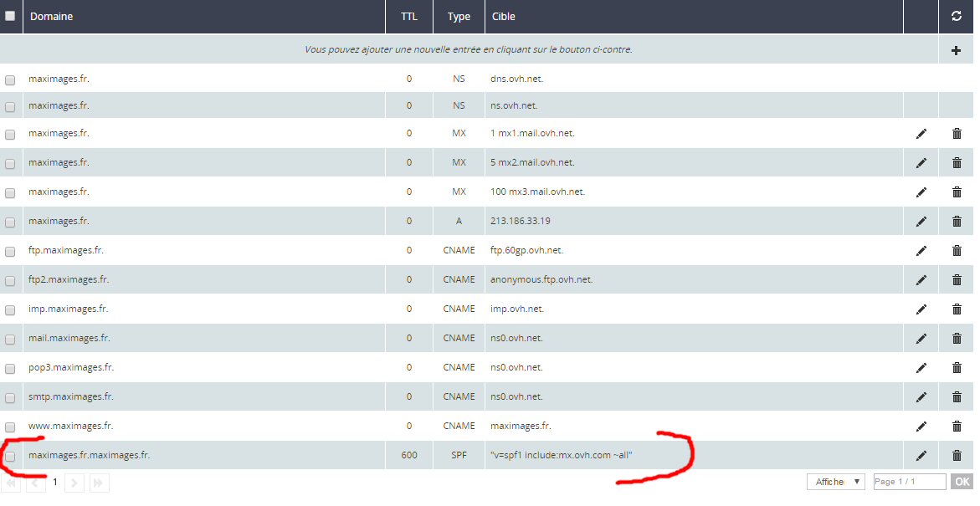
Task: Check the mx1.mail.ovh.net row checkbox
Action: point(10,135)
